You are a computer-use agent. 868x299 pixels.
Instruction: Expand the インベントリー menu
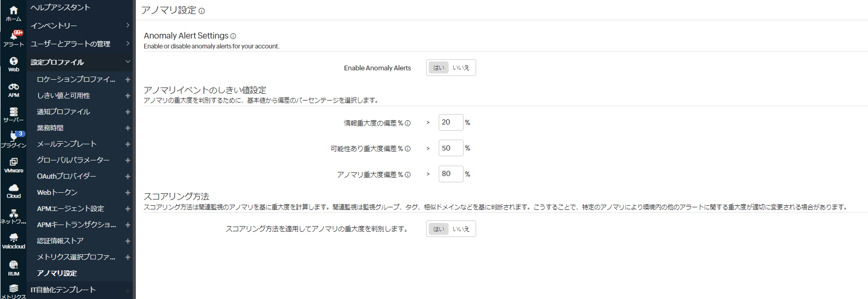(78, 26)
